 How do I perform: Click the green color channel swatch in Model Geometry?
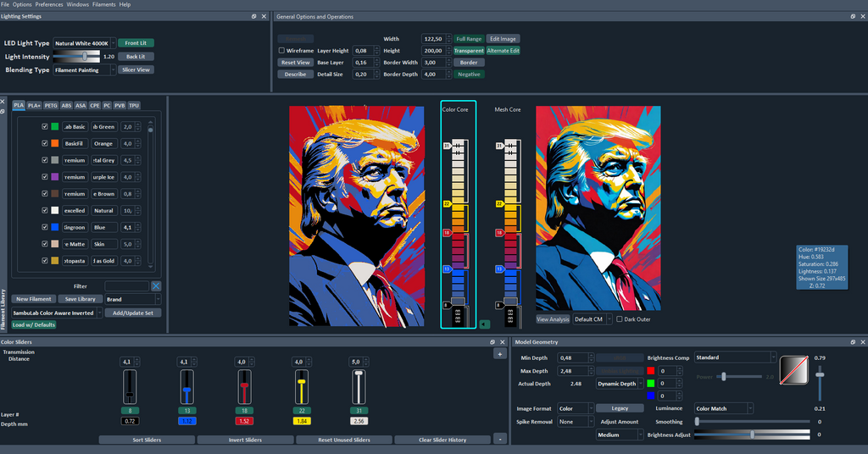tap(650, 383)
